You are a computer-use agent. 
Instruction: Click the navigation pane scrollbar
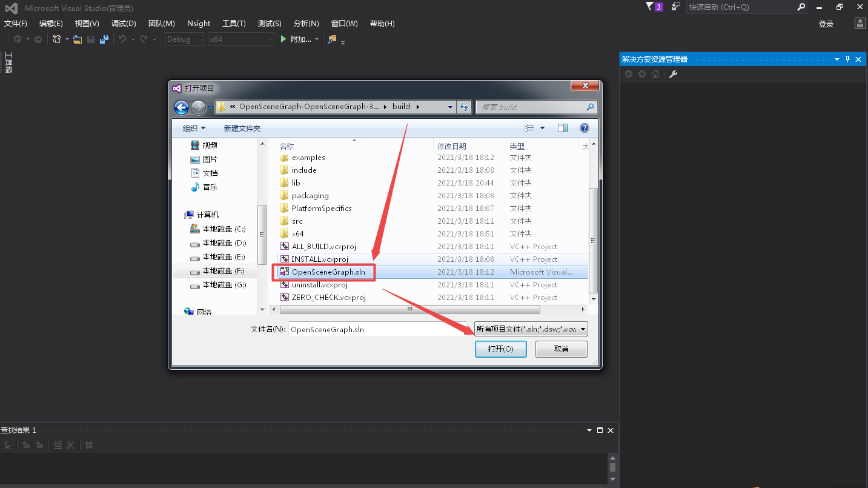[x=262, y=234]
